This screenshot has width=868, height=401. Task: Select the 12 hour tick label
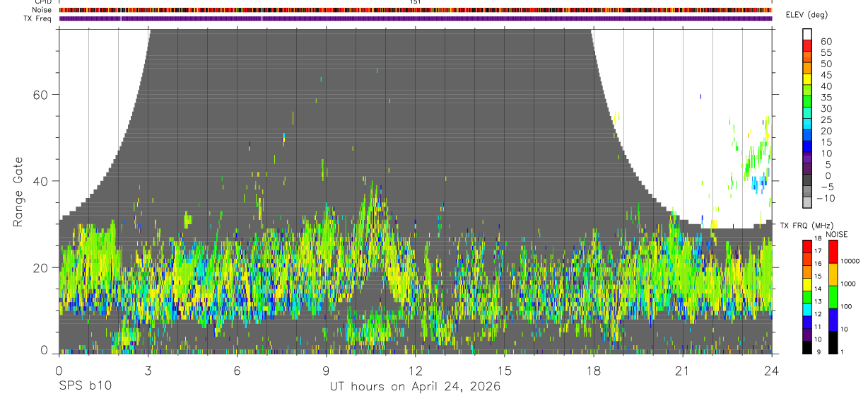[415, 371]
